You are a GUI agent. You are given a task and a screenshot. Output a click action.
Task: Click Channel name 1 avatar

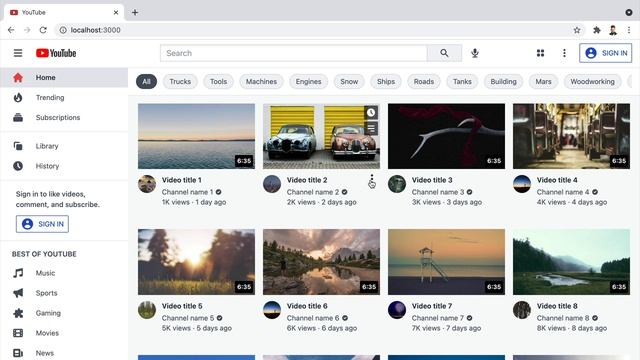point(147,184)
